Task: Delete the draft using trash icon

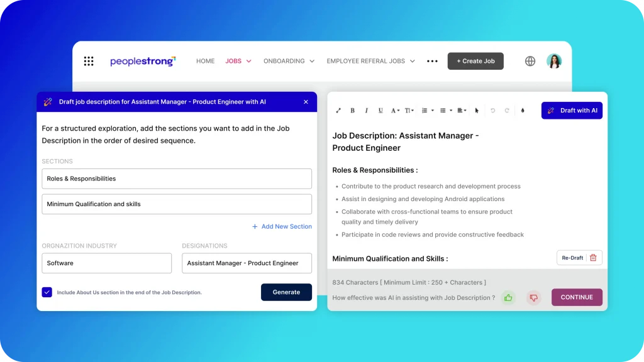Action: tap(593, 258)
